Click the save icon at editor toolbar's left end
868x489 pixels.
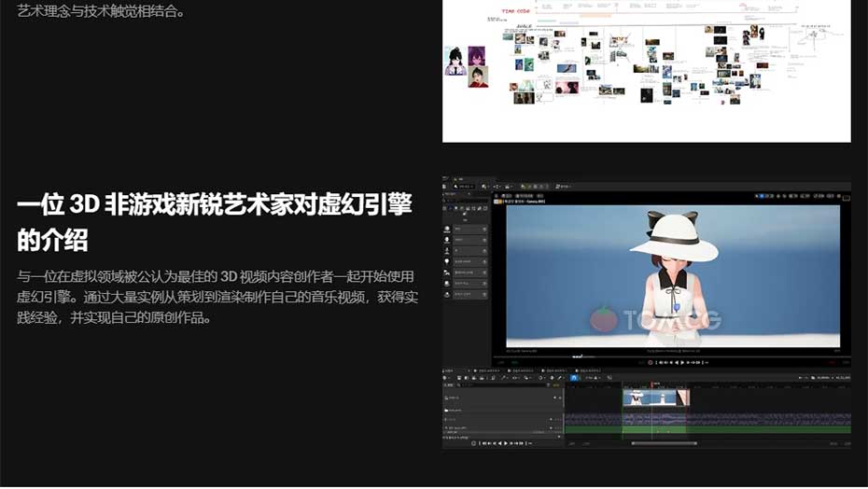pos(444,187)
